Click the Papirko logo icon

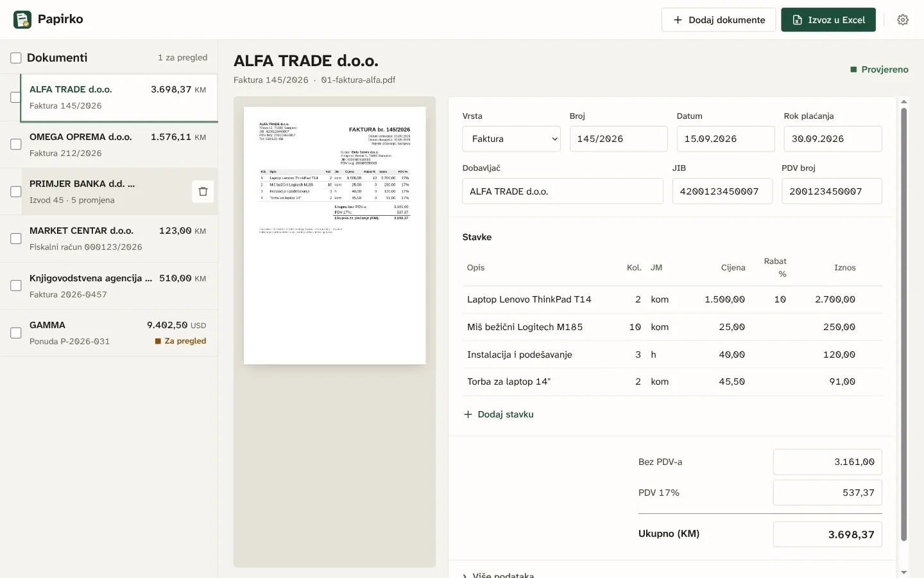pos(22,19)
